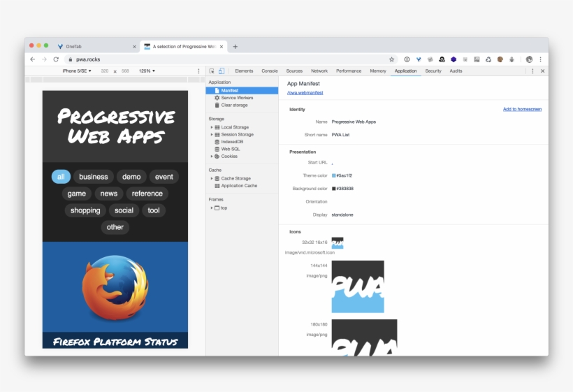This screenshot has width=573, height=392.
Task: Open the 1Password extension icon
Action: click(407, 59)
